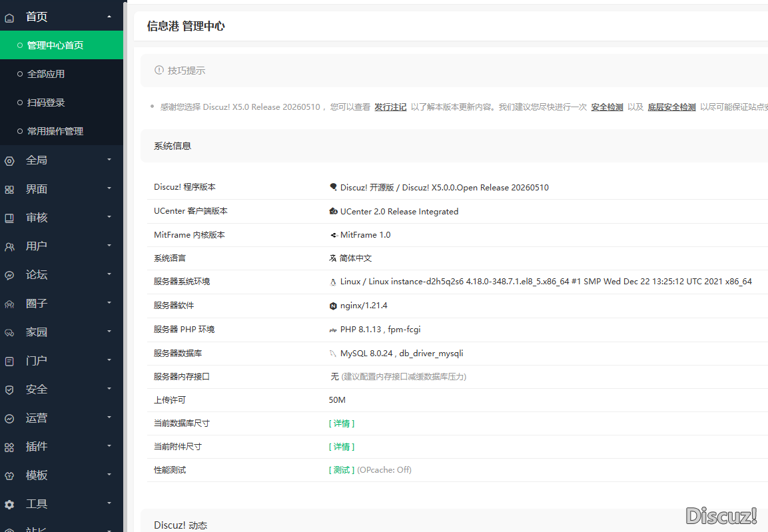Click the 工具 gear icon

point(9,505)
